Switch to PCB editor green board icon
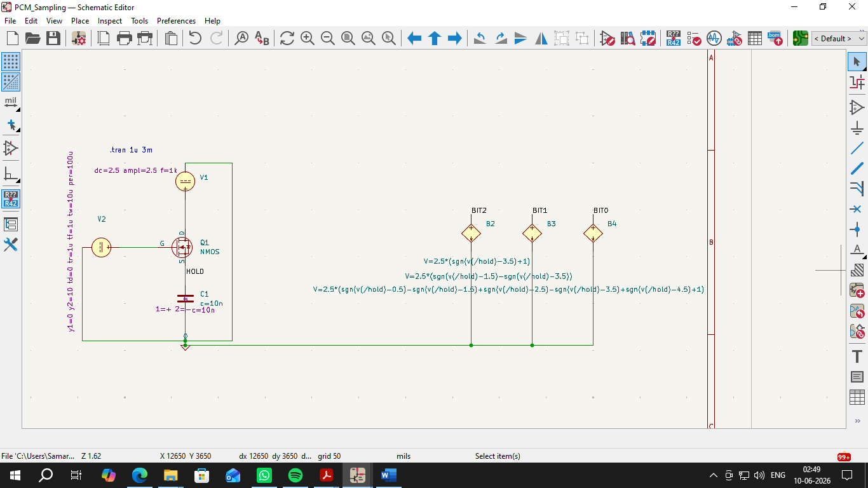The height and width of the screenshot is (488, 868). pyautogui.click(x=801, y=38)
